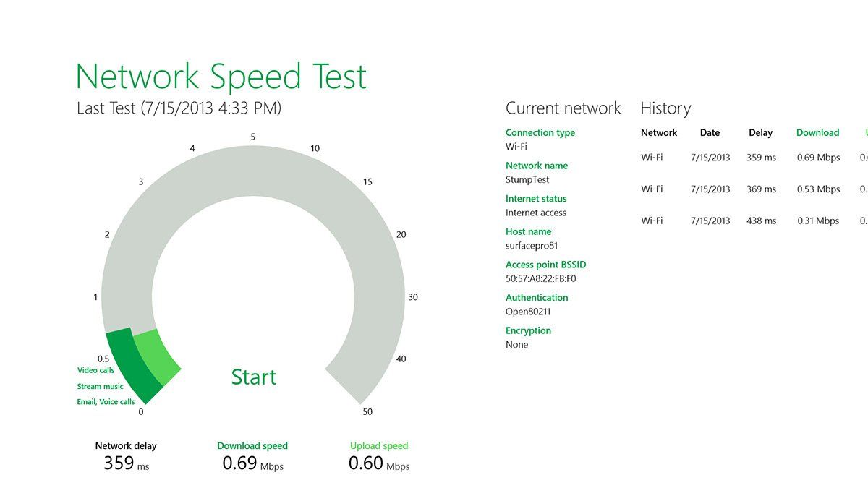Sort history by the Download column header

817,132
